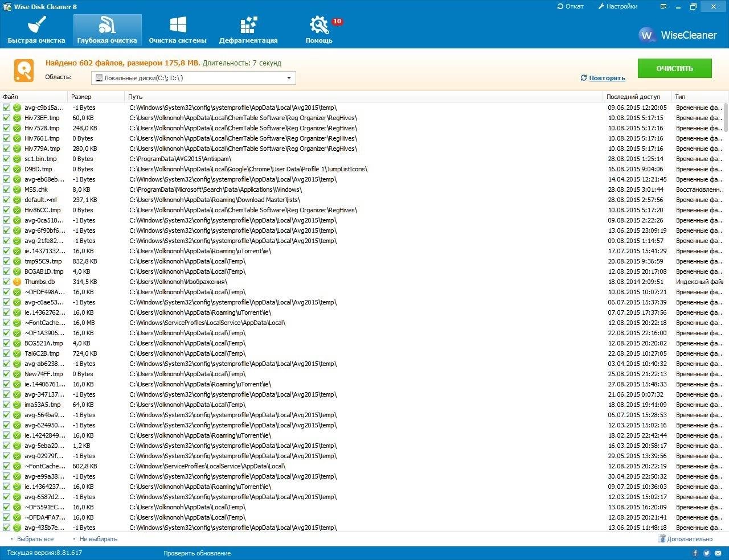Click Проверить обновление in status bar
This screenshot has width=729, height=560.
197,553
